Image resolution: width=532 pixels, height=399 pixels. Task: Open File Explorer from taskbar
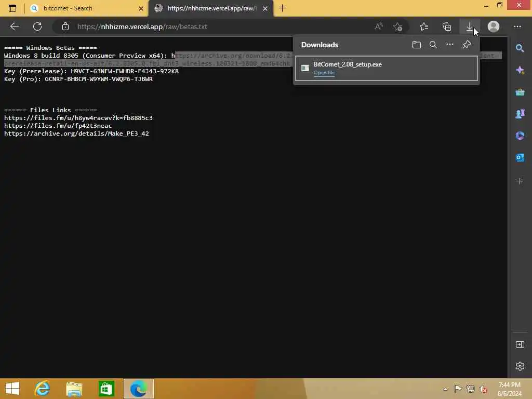click(74, 389)
